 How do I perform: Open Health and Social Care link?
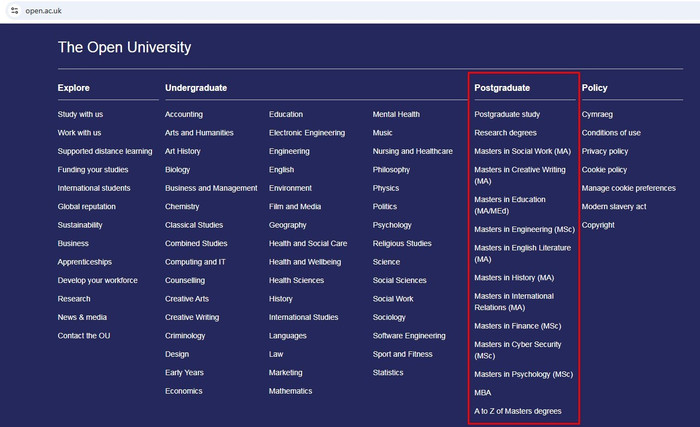(308, 243)
